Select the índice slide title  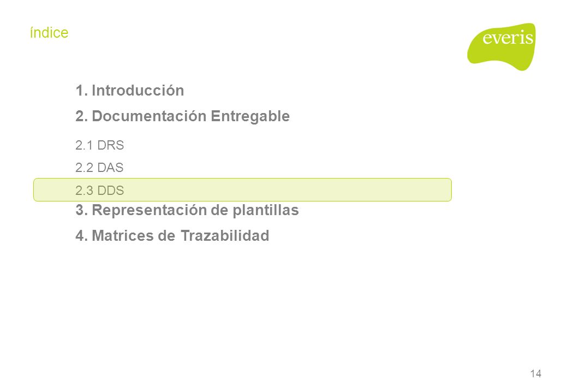pyautogui.click(x=49, y=33)
